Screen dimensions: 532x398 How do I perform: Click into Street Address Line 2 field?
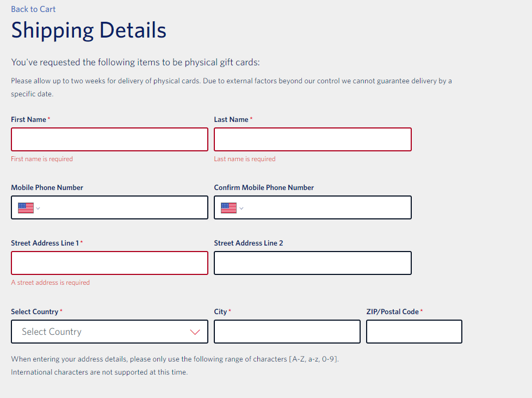click(313, 263)
